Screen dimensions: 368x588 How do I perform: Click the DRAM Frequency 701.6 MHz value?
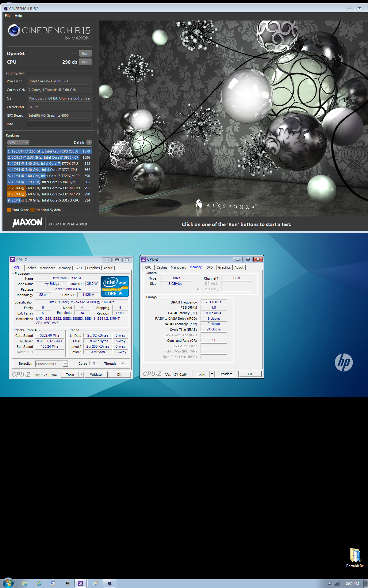point(213,302)
